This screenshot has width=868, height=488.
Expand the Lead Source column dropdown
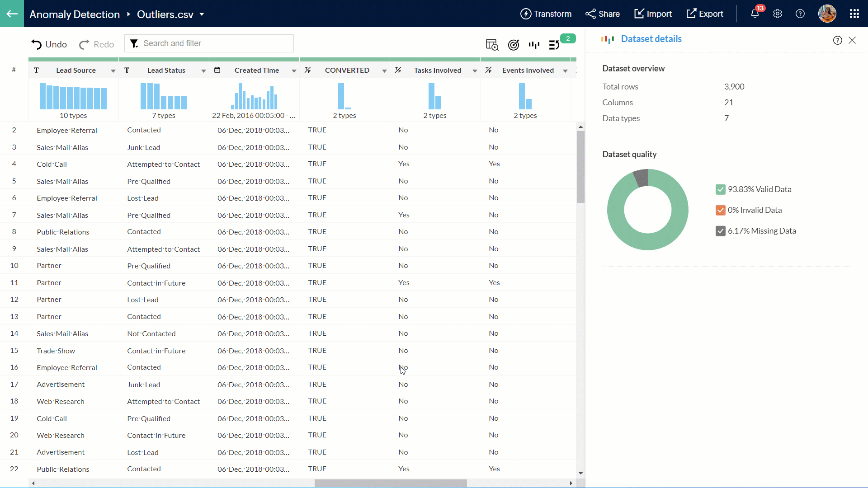[113, 71]
